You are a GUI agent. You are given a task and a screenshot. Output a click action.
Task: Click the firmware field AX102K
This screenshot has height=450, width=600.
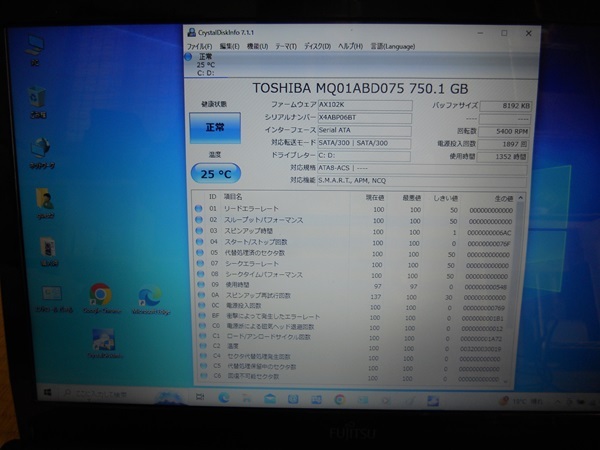point(365,104)
